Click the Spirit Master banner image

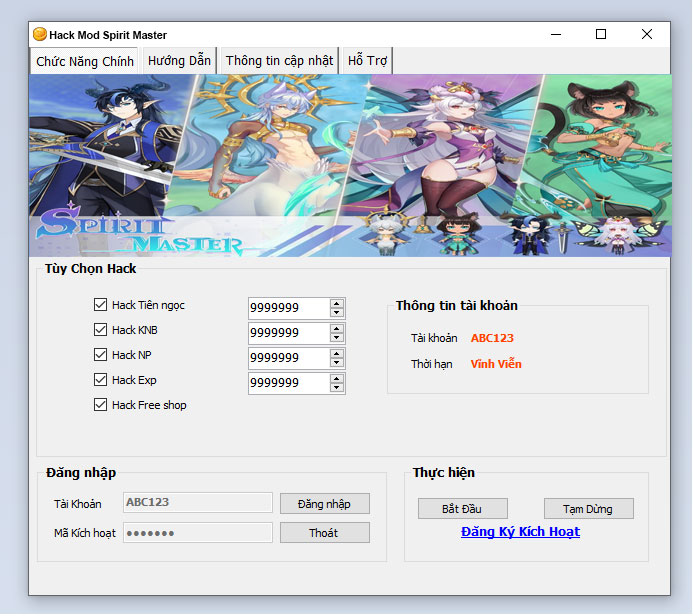[x=350, y=165]
